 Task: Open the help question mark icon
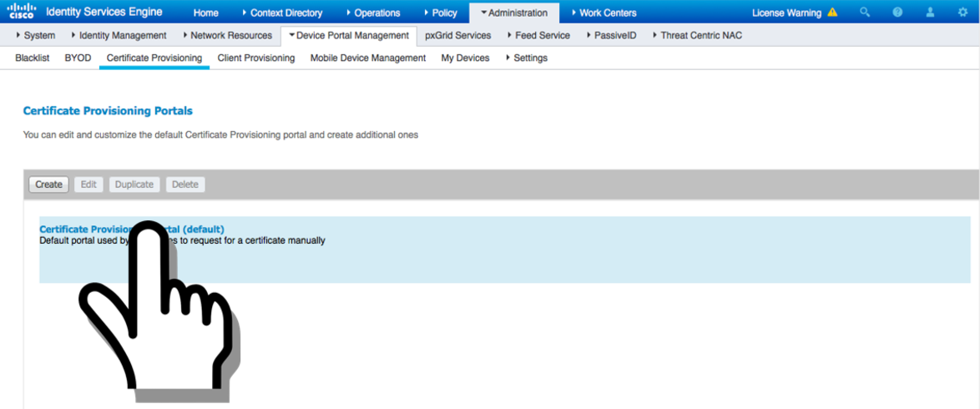click(x=897, y=12)
